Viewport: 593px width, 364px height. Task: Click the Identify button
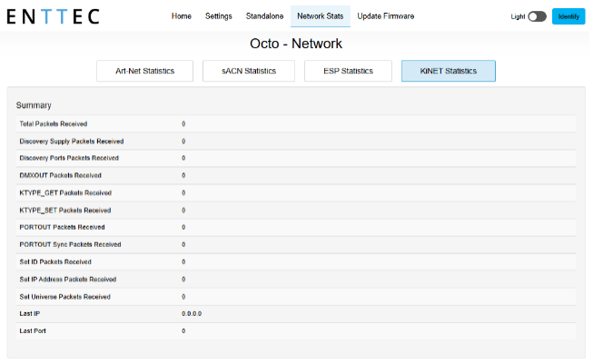pos(568,16)
